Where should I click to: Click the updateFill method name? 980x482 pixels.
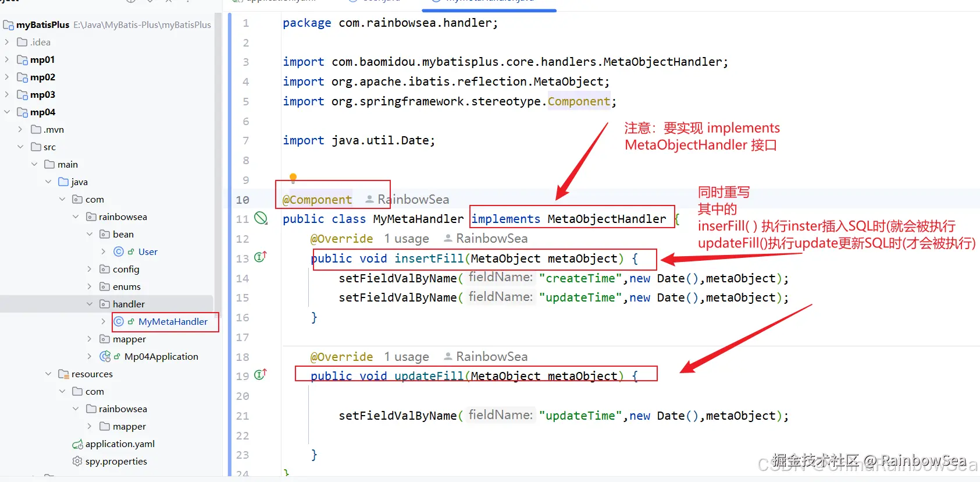click(x=429, y=376)
